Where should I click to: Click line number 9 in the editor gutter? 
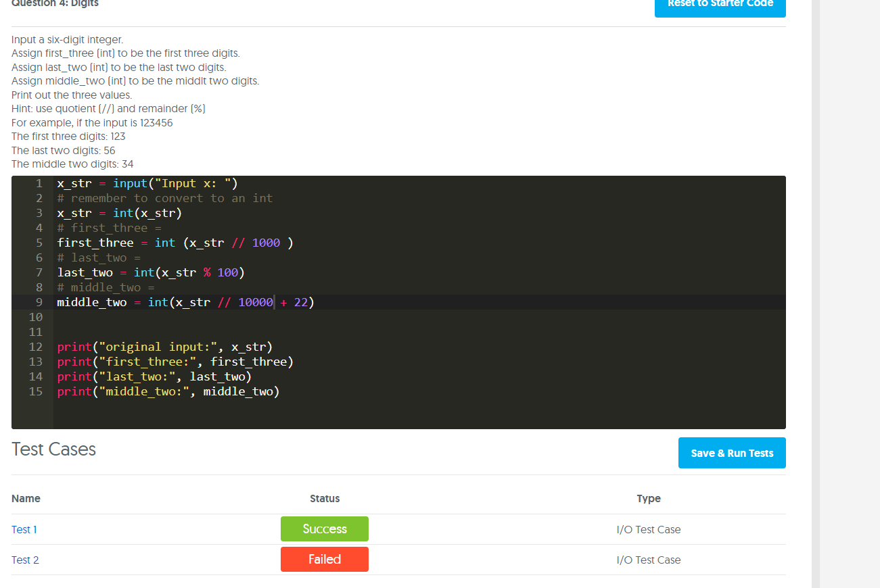(x=39, y=302)
